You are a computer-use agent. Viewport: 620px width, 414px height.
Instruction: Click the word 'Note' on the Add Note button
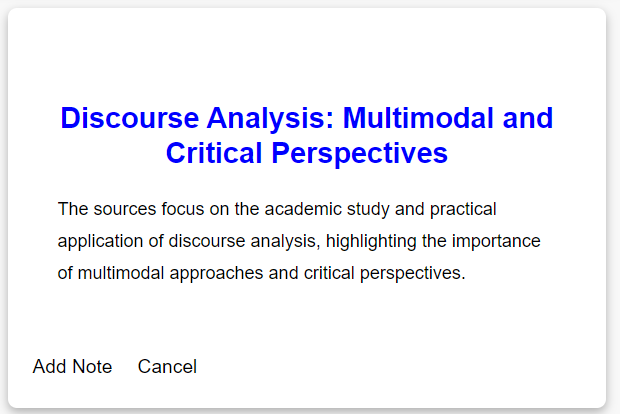coord(92,366)
